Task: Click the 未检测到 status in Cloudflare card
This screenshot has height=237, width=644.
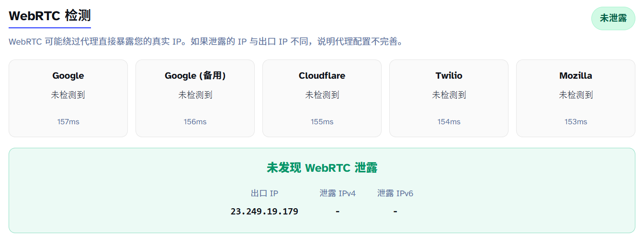Action: (322, 95)
